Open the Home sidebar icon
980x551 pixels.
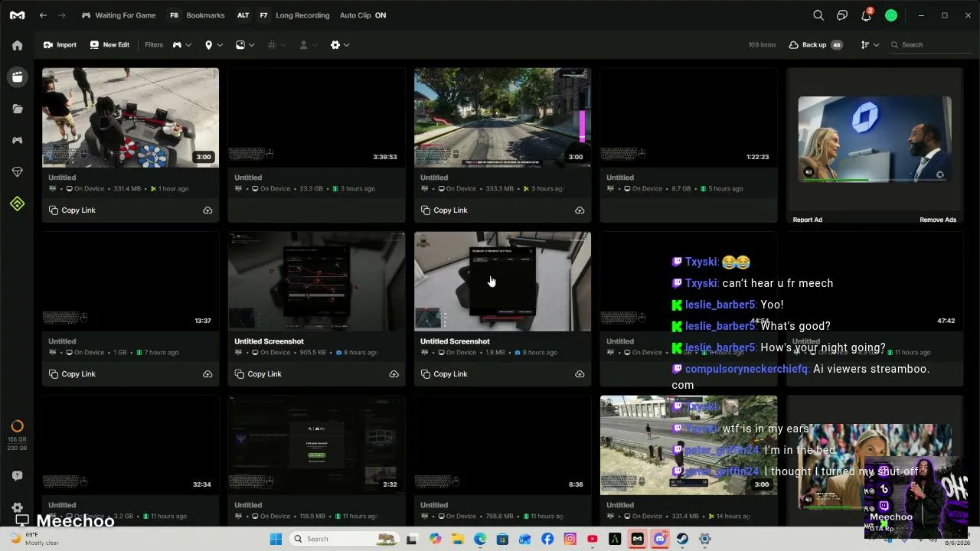coord(17,45)
